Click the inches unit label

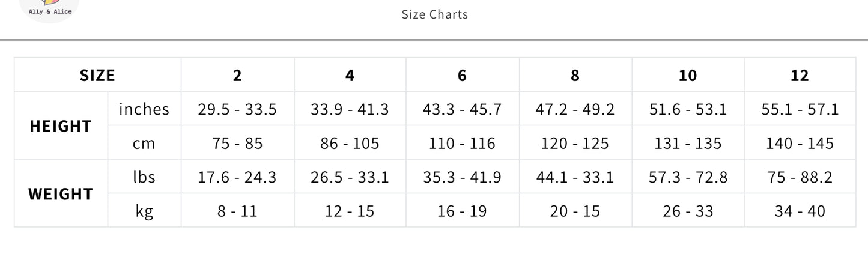pos(144,109)
